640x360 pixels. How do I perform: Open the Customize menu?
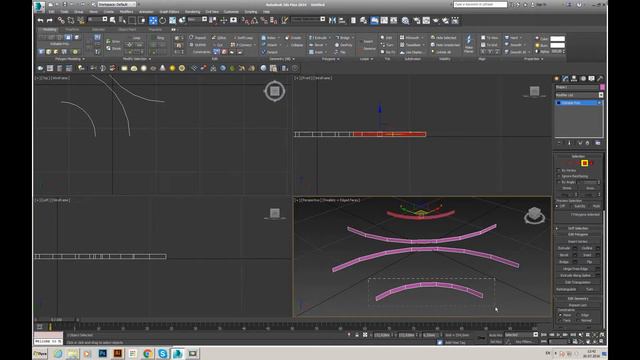pos(231,11)
